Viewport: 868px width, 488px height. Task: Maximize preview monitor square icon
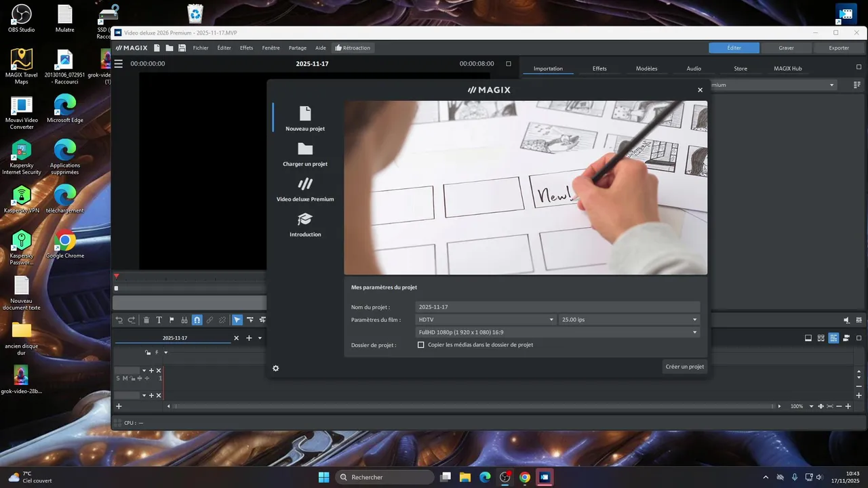509,64
